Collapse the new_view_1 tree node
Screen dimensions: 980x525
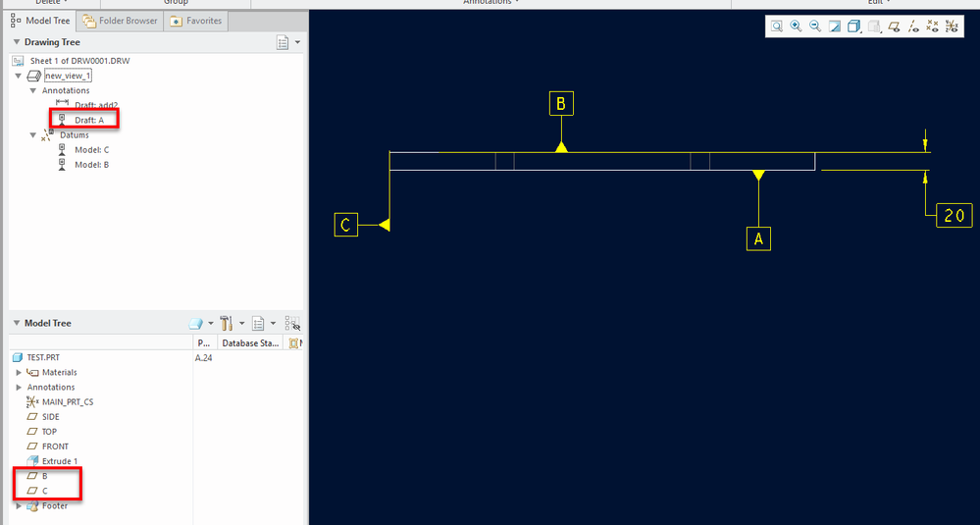point(18,76)
